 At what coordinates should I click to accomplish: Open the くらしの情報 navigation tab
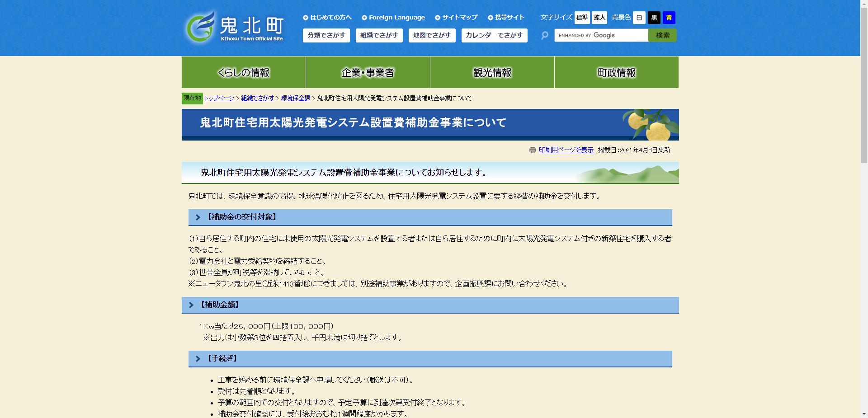pyautogui.click(x=243, y=72)
